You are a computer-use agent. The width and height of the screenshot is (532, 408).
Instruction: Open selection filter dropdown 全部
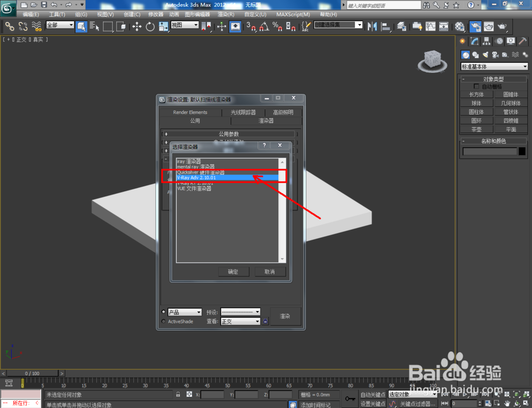(60, 25)
